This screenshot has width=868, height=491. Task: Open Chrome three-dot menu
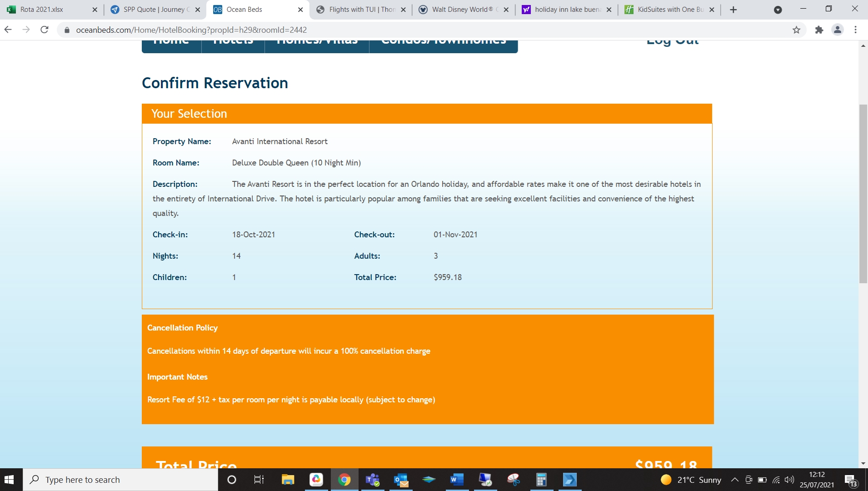[x=855, y=30]
